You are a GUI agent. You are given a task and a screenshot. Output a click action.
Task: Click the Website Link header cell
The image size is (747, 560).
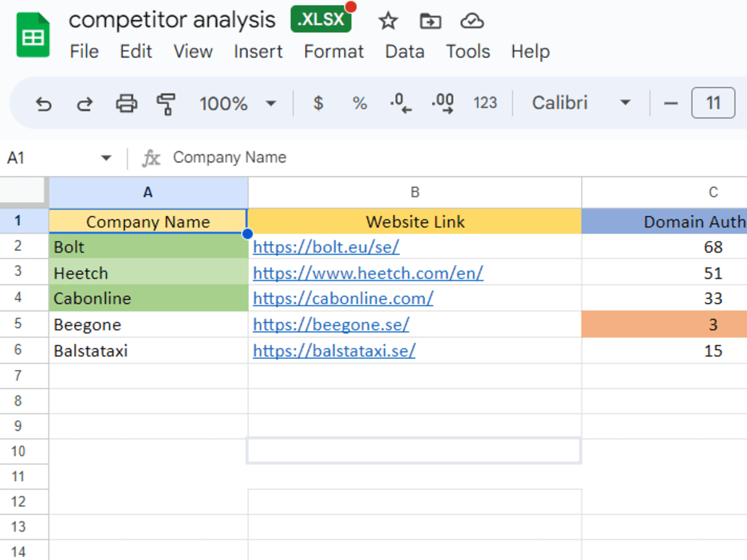[414, 221]
